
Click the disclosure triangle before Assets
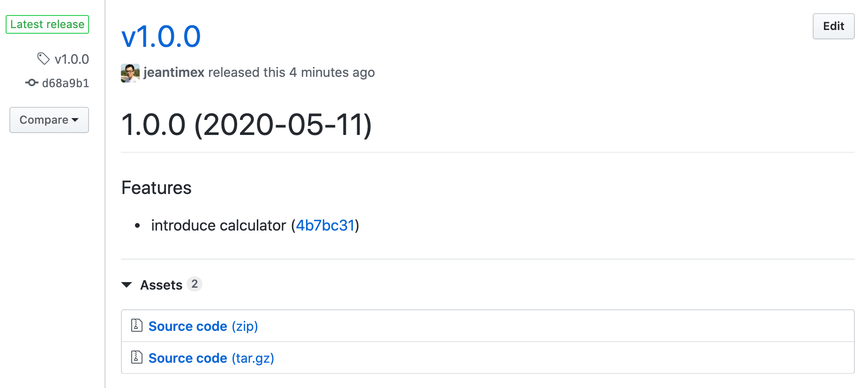coord(127,284)
